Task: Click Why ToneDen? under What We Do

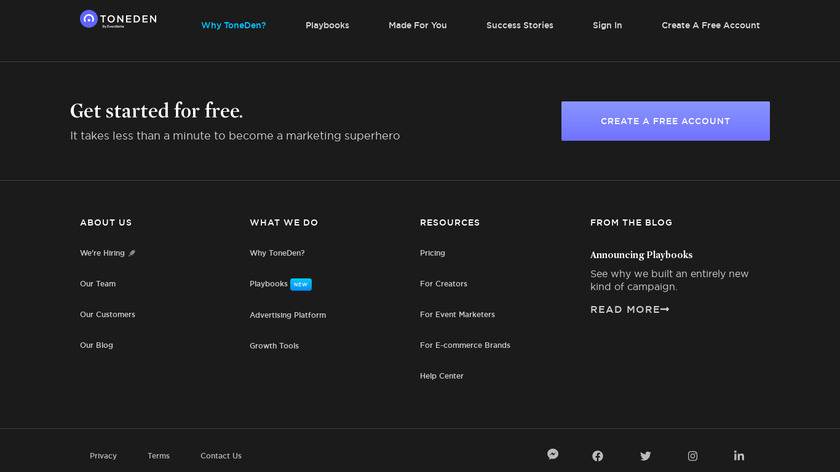Action: click(277, 253)
